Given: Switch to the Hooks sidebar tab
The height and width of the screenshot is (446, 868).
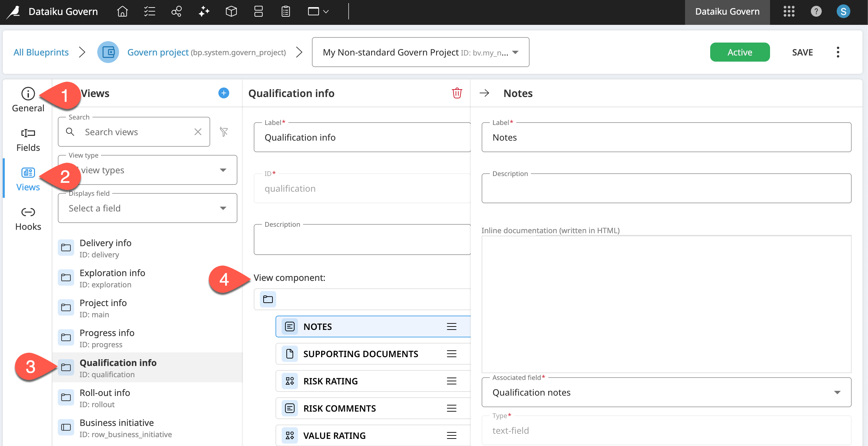Looking at the screenshot, I should pos(28,217).
